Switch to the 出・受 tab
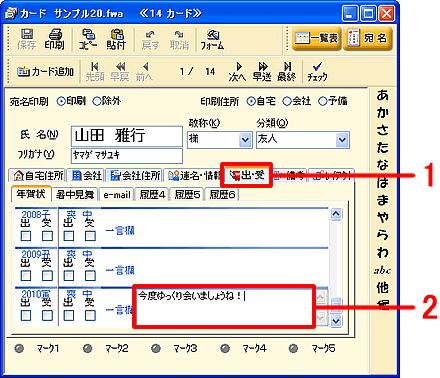440x378 pixels. tap(247, 175)
